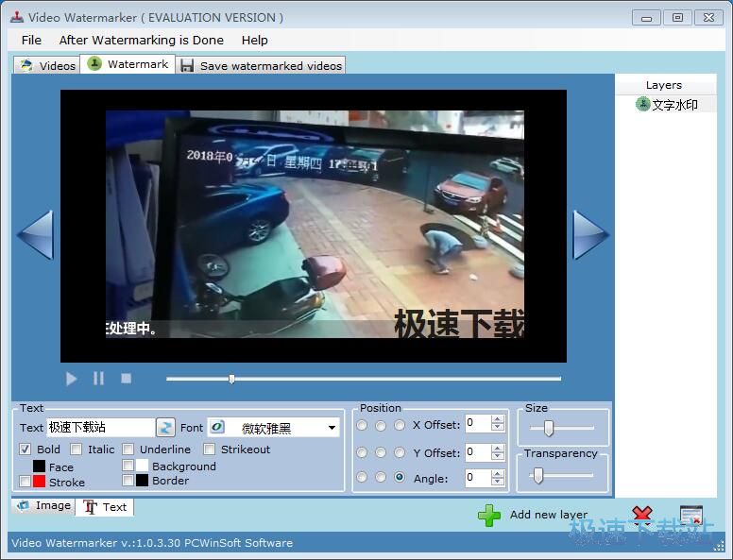The width and height of the screenshot is (733, 560).
Task: Enable the Italic checkbox
Action: point(76,450)
